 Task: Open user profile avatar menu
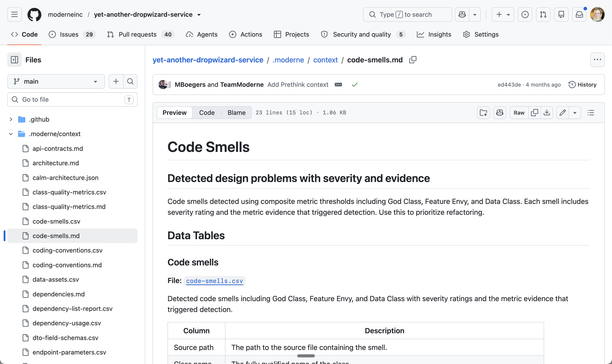(597, 14)
